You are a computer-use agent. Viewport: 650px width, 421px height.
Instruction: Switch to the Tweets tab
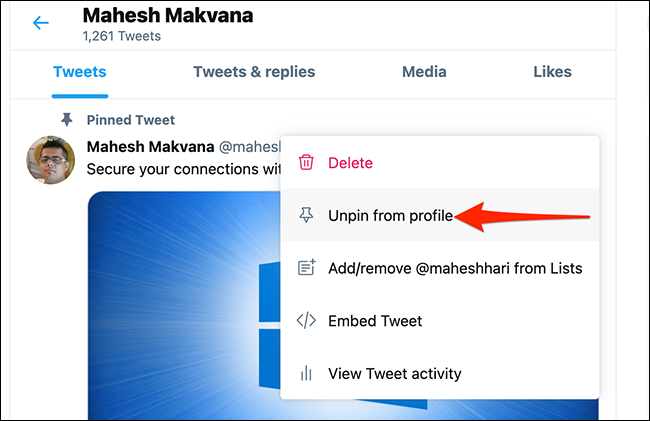pos(80,72)
